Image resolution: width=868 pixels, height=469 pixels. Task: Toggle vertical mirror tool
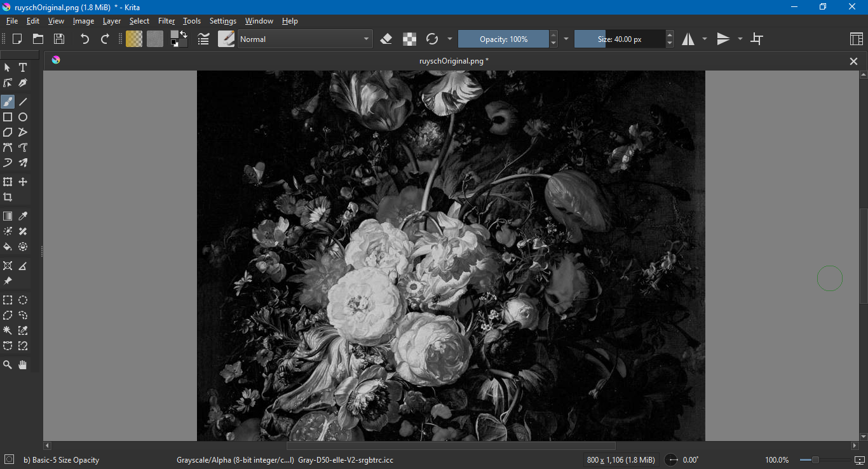click(723, 39)
